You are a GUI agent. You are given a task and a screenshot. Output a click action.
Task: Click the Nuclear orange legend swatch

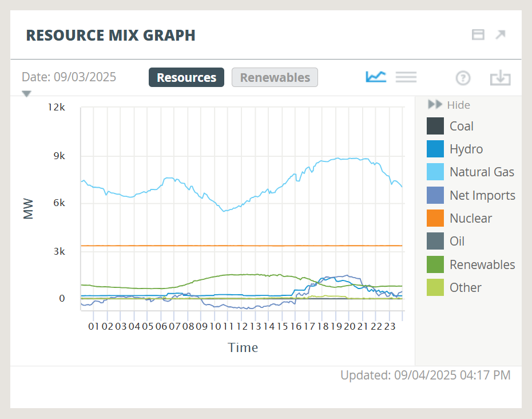[x=435, y=218]
